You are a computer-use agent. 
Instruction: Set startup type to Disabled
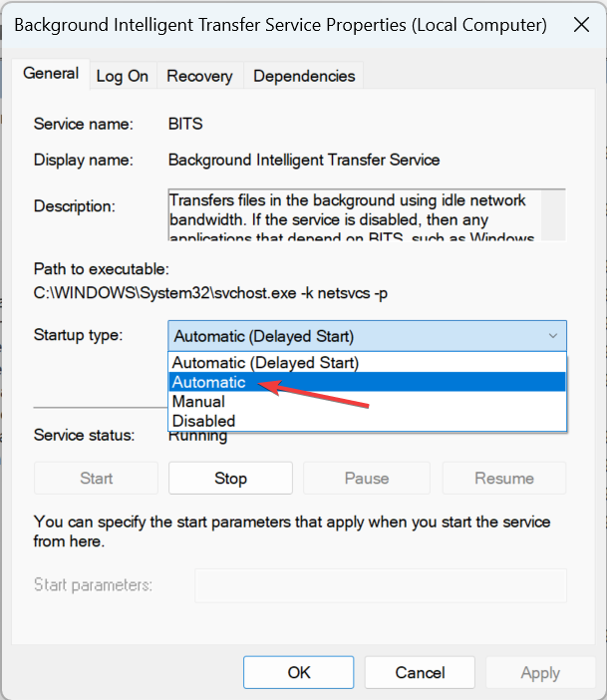(x=202, y=421)
